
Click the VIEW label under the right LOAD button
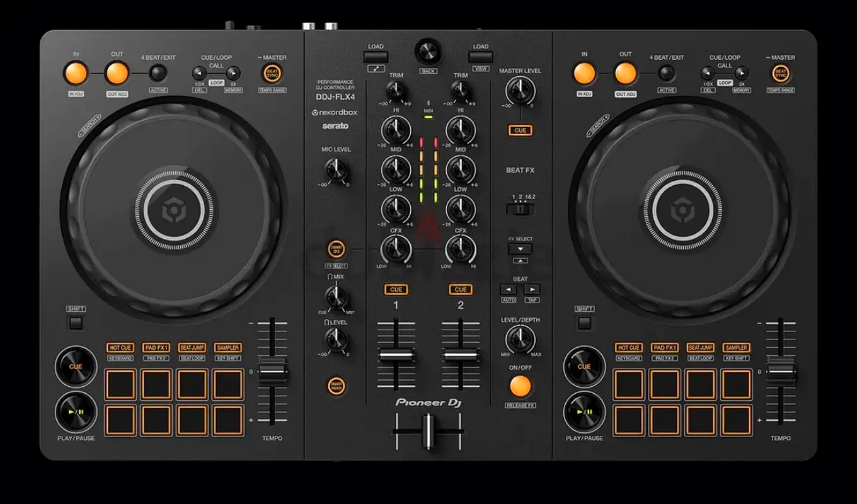point(481,68)
